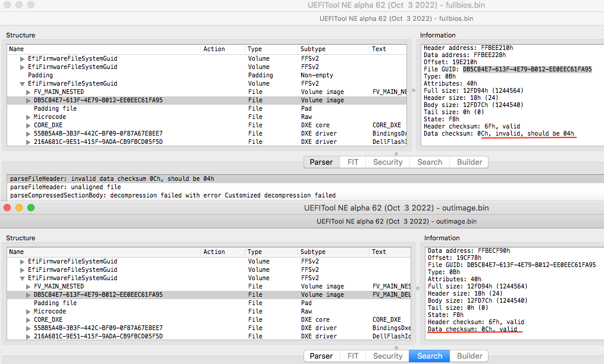Click 'decompression failed' parser message
The height and width of the screenshot is (364, 604).
pos(173,195)
